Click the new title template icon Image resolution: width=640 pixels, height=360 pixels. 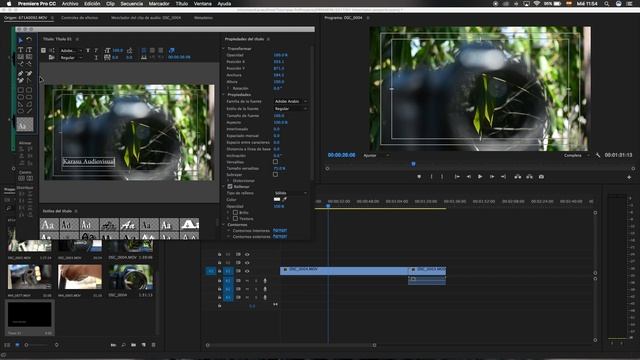pyautogui.click(x=43, y=51)
